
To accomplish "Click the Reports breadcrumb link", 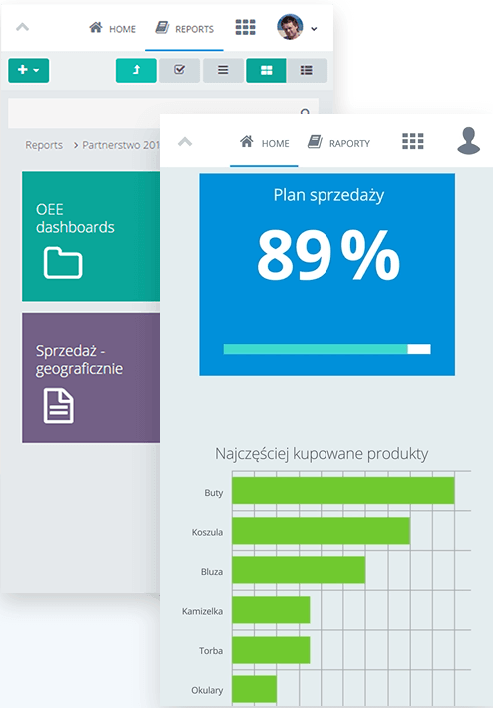I will [x=44, y=145].
